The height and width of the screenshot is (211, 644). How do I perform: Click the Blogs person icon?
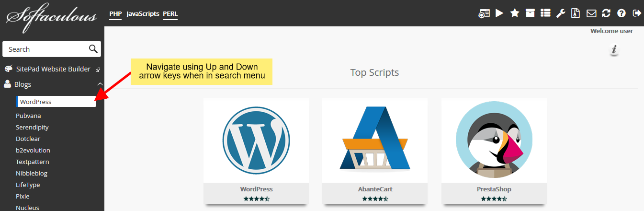(7, 84)
